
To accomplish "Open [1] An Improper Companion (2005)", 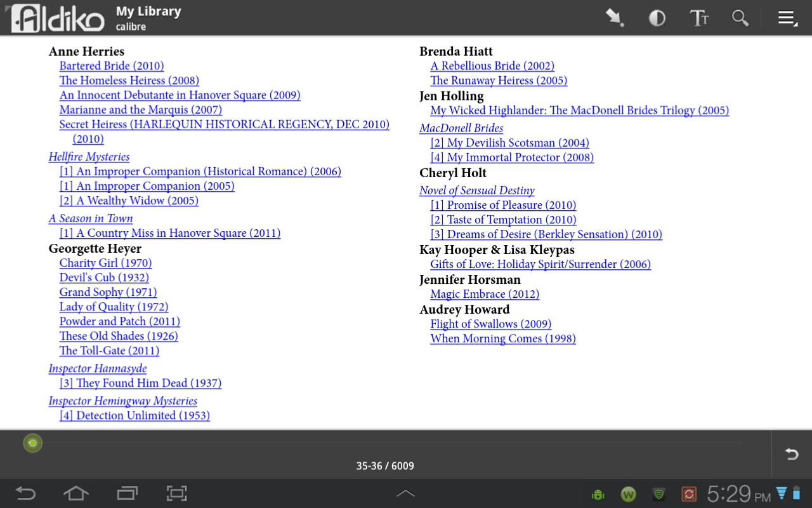I will (x=147, y=186).
